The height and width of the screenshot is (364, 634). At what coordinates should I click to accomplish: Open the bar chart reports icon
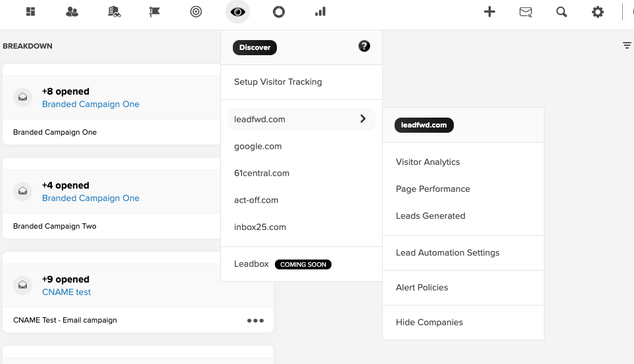click(x=320, y=12)
